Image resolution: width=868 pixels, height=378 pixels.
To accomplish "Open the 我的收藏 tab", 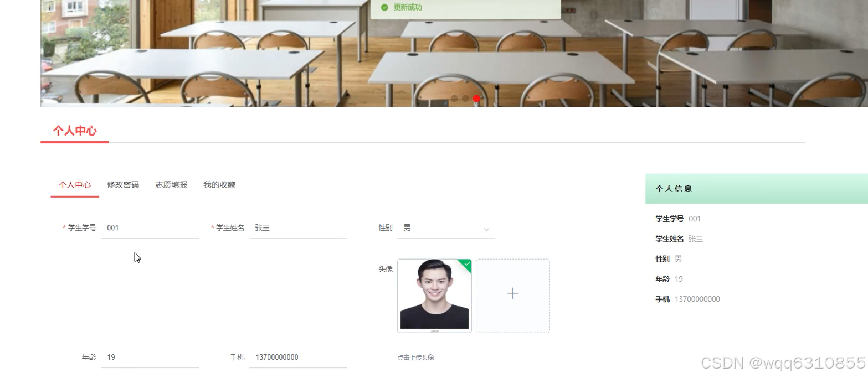I will pyautogui.click(x=219, y=185).
